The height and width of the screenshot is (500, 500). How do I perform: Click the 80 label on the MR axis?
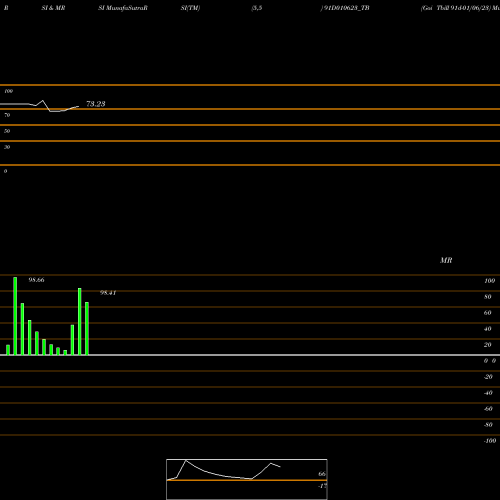[487, 297]
